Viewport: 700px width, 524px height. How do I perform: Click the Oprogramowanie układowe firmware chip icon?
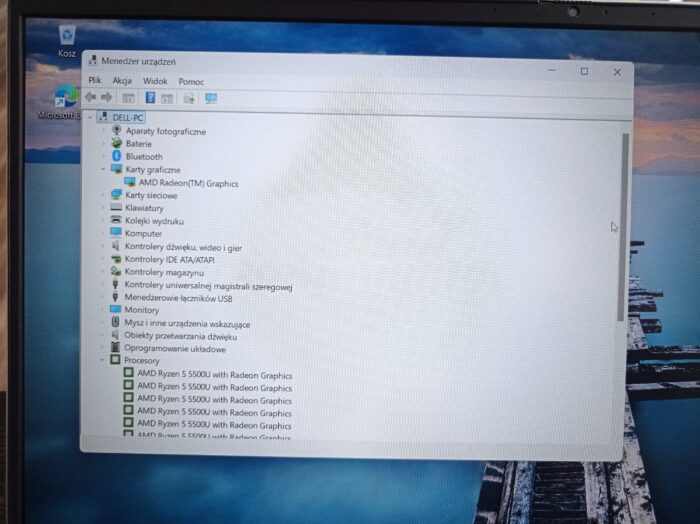coord(115,347)
